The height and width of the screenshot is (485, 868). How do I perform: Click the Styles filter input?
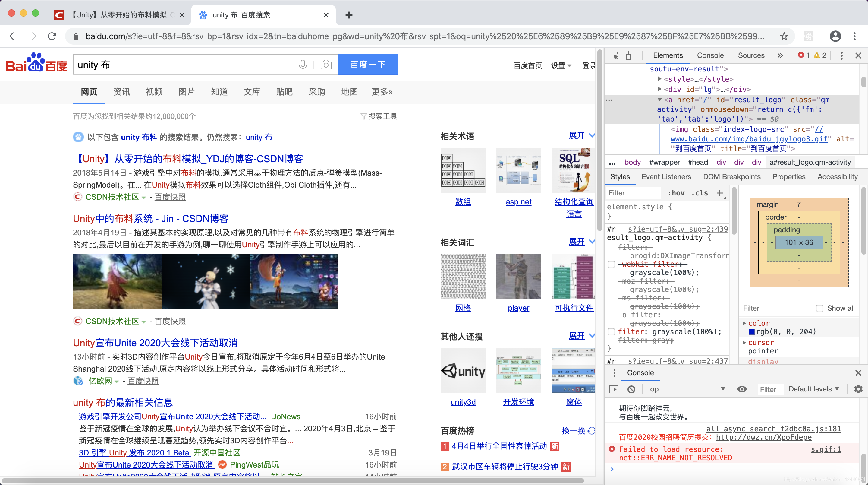634,193
